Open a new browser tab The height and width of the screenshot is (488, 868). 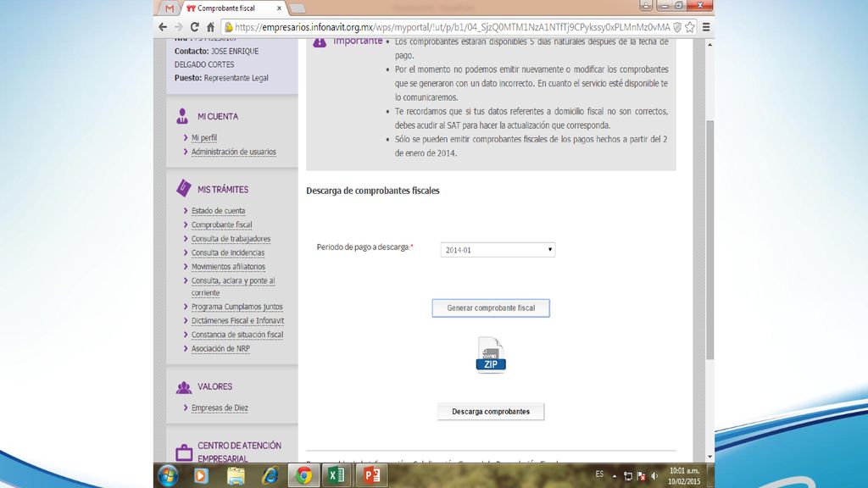(x=298, y=8)
